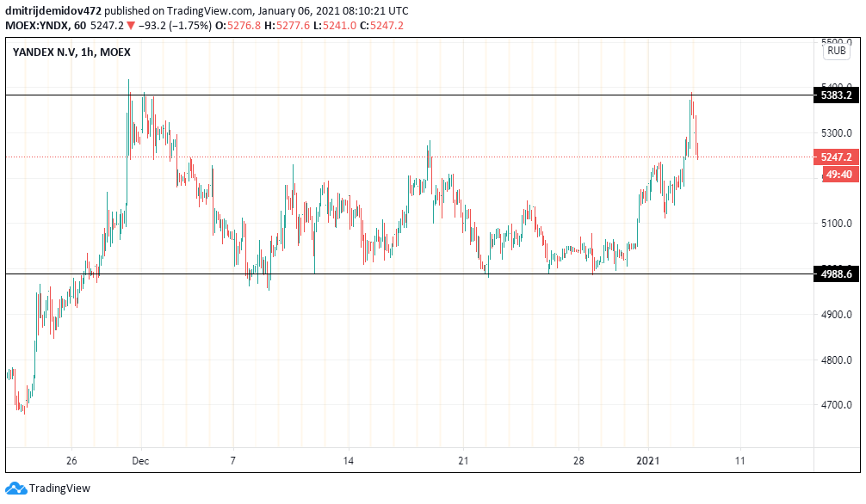
Task: Click the close value C:5247.2
Action: tap(381, 26)
